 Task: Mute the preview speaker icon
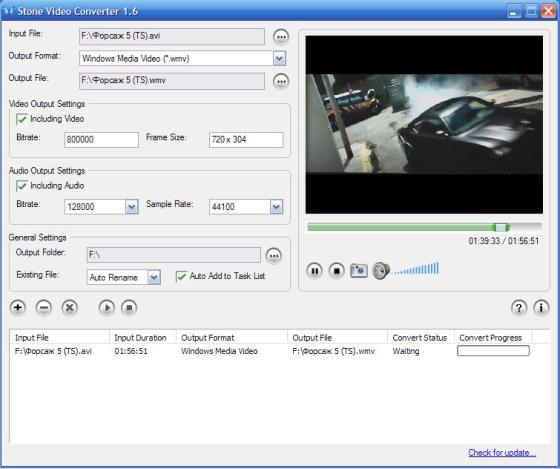click(x=381, y=271)
